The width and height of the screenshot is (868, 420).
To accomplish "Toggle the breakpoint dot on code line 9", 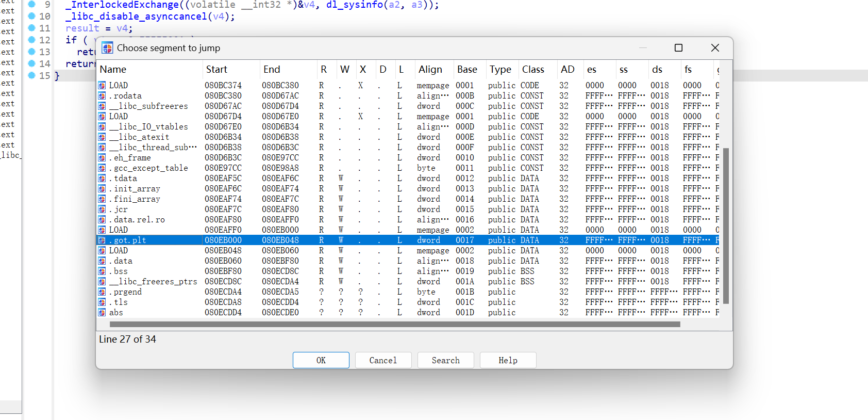I will click(x=31, y=4).
